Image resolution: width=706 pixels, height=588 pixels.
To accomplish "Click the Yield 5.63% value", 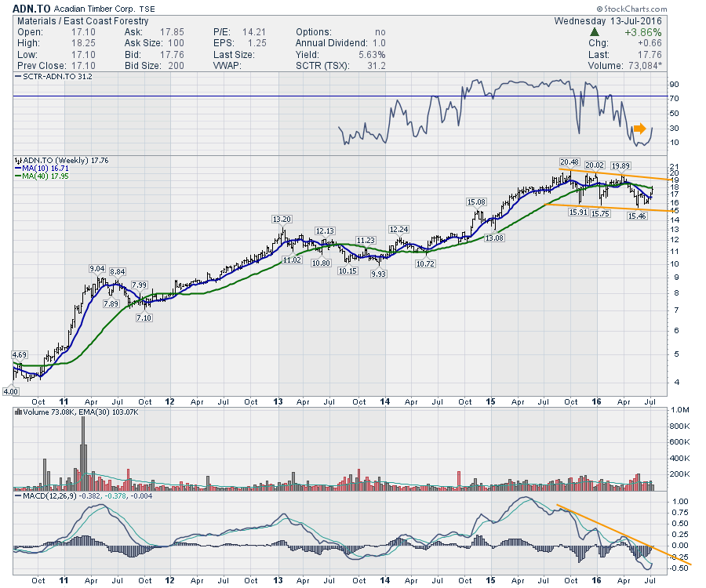I will coord(372,54).
